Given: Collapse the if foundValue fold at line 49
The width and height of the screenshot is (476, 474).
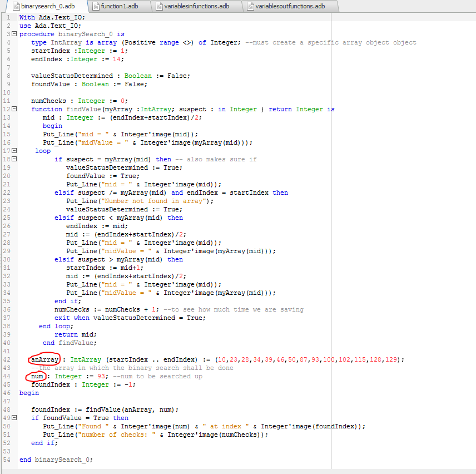Looking at the screenshot, I should [14, 417].
